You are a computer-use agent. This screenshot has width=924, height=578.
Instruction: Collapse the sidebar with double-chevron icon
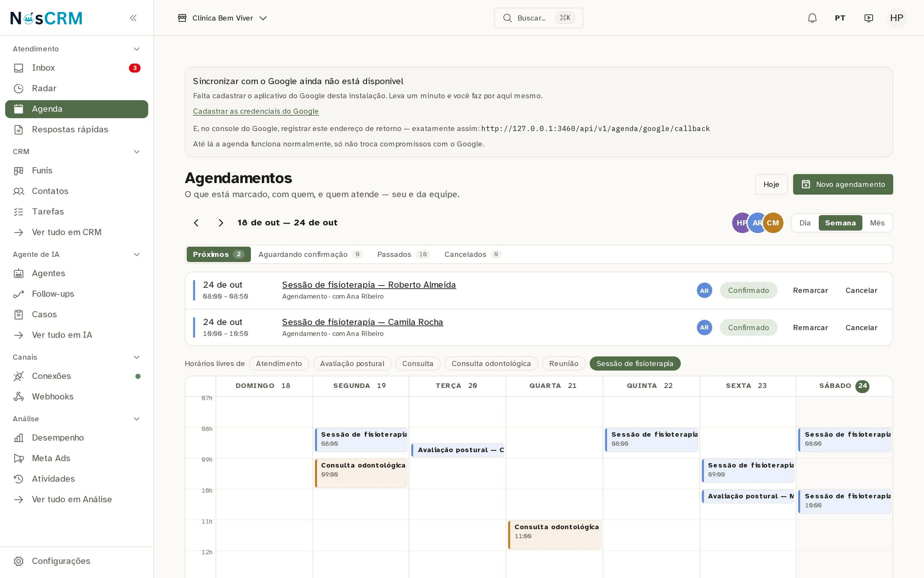(x=133, y=18)
